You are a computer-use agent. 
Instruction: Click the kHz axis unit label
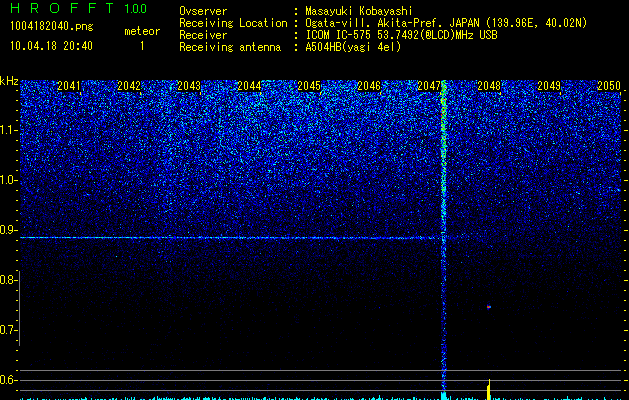[9, 81]
